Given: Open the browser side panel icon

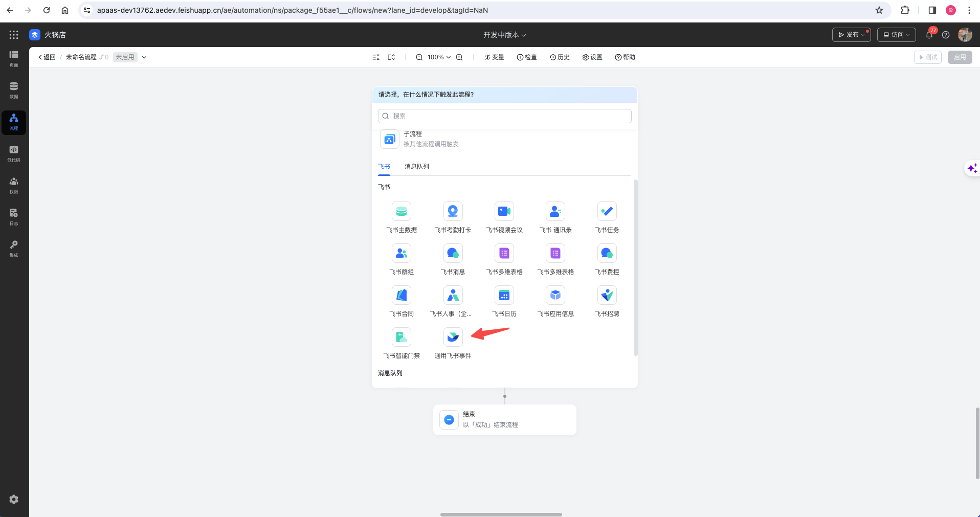Looking at the screenshot, I should click(932, 10).
